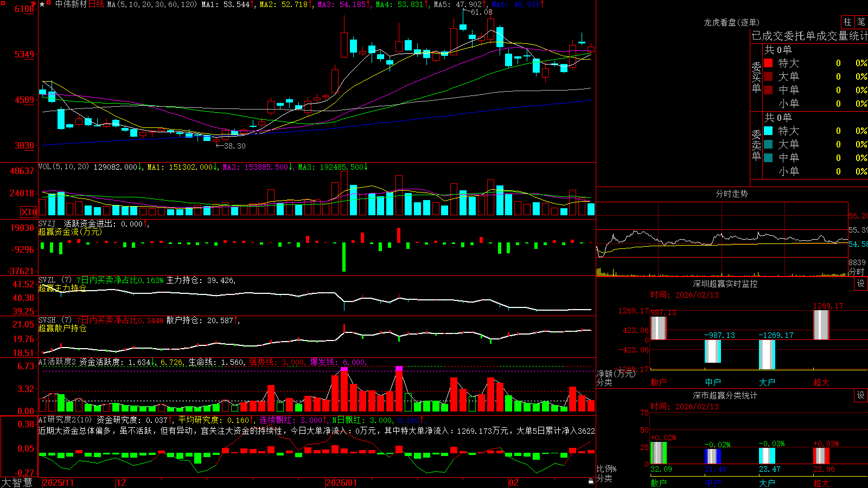
Task: Click the 爆发线: 6.000 label
Action: (x=339, y=362)
